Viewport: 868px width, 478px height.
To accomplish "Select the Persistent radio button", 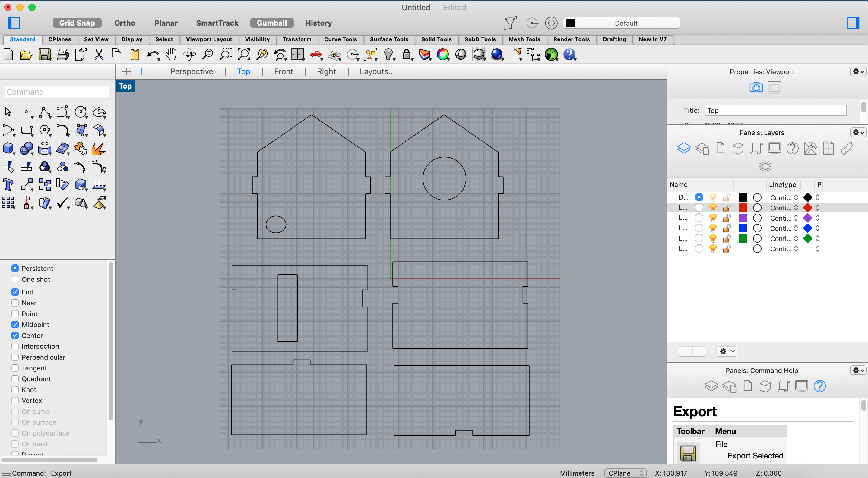I will 15,268.
